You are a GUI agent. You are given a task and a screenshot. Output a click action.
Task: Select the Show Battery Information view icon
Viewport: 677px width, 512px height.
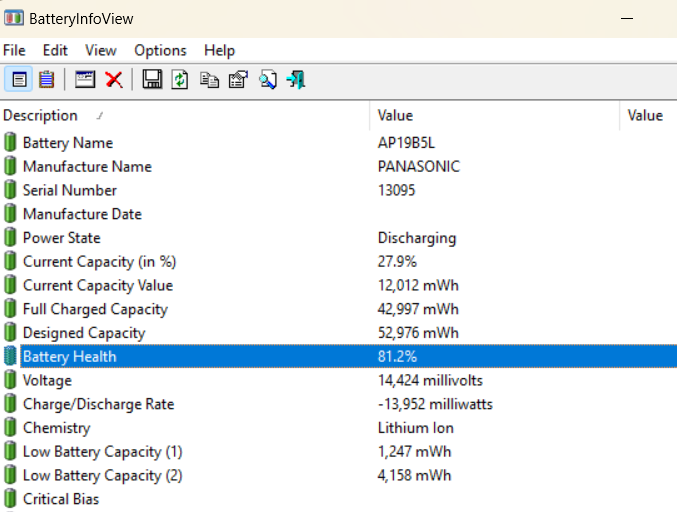[19, 79]
